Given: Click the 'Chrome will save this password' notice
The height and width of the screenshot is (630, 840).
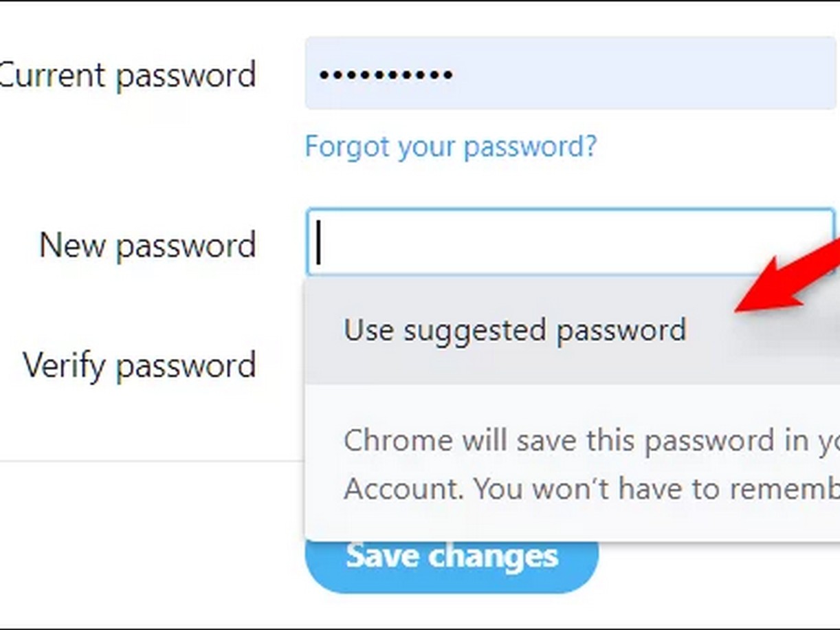Looking at the screenshot, I should click(584, 441).
